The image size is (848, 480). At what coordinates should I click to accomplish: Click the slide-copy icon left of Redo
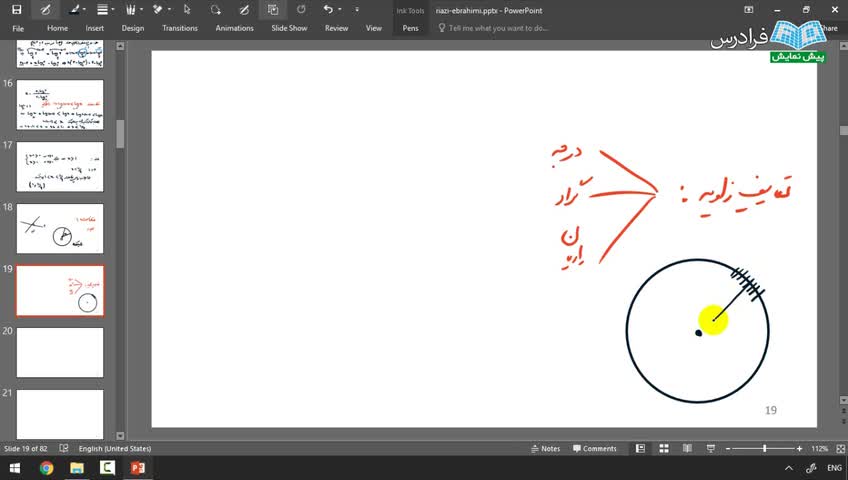tap(273, 9)
